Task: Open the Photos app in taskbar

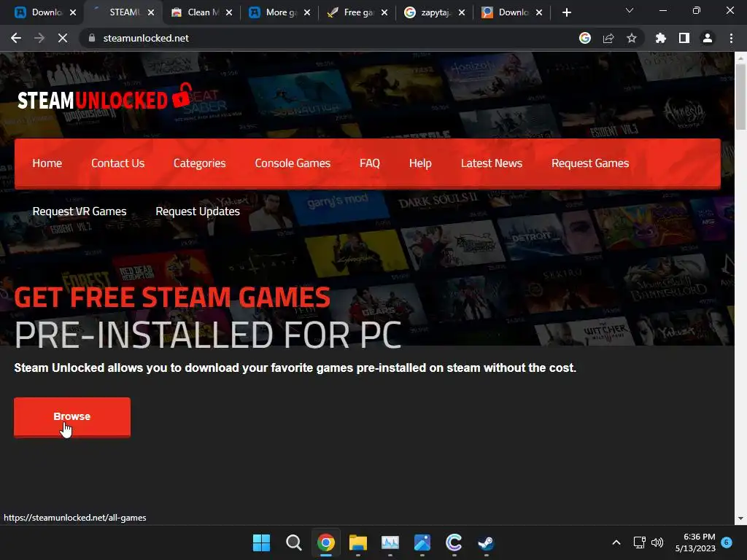Action: (x=422, y=542)
